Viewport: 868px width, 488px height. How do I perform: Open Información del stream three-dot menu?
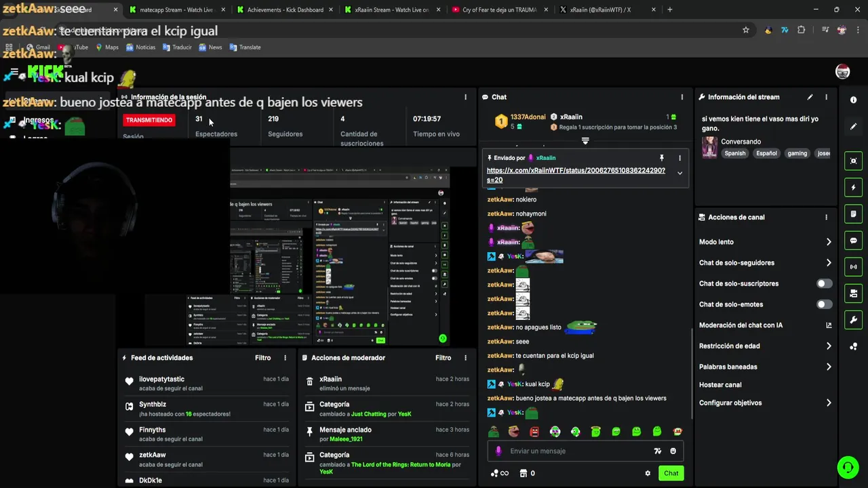tap(826, 97)
